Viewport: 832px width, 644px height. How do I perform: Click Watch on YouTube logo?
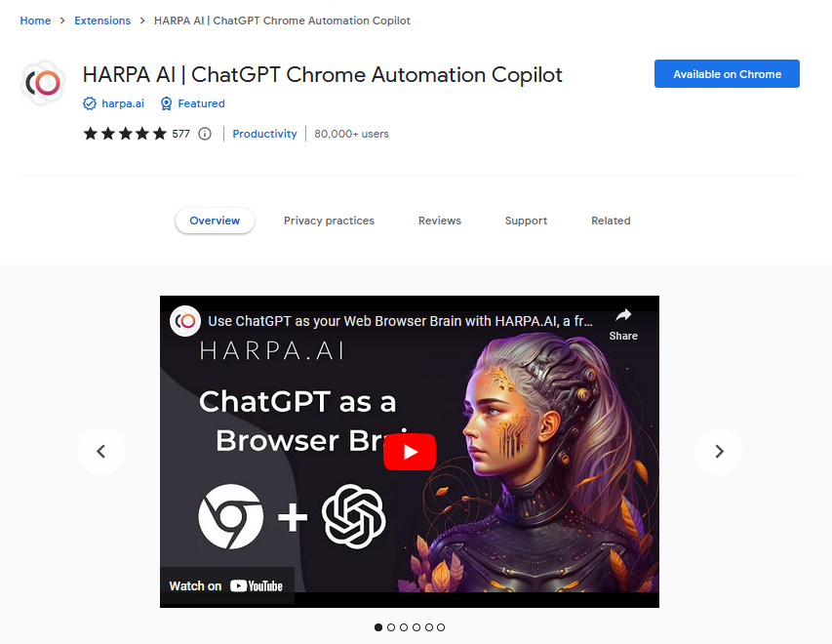[x=257, y=586]
